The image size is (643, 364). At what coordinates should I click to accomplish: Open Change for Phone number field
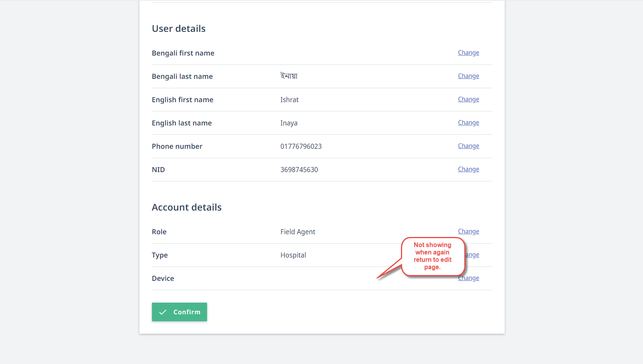468,146
